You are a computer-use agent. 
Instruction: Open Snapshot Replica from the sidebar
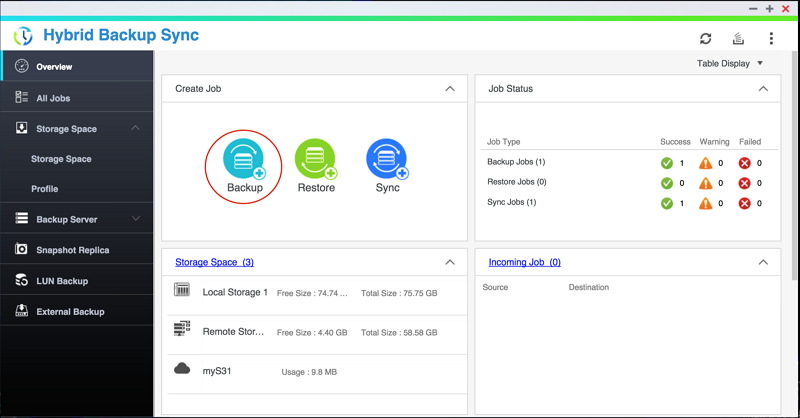point(72,250)
